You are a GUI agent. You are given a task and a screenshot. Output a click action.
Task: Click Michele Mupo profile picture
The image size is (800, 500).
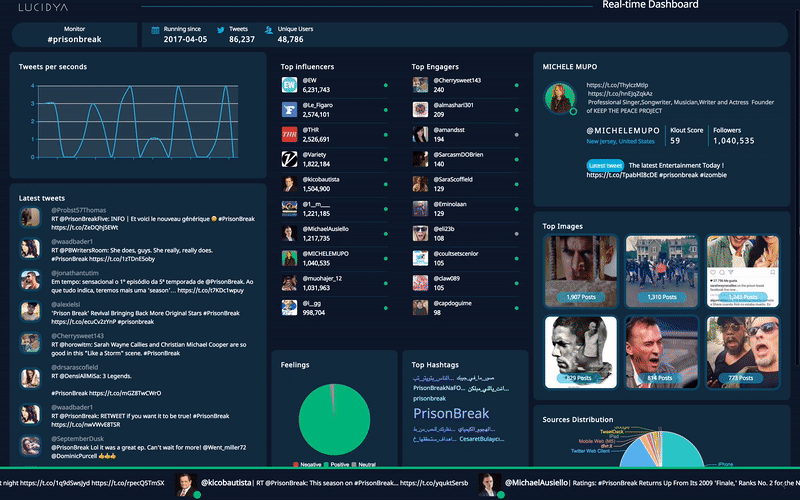(560, 98)
